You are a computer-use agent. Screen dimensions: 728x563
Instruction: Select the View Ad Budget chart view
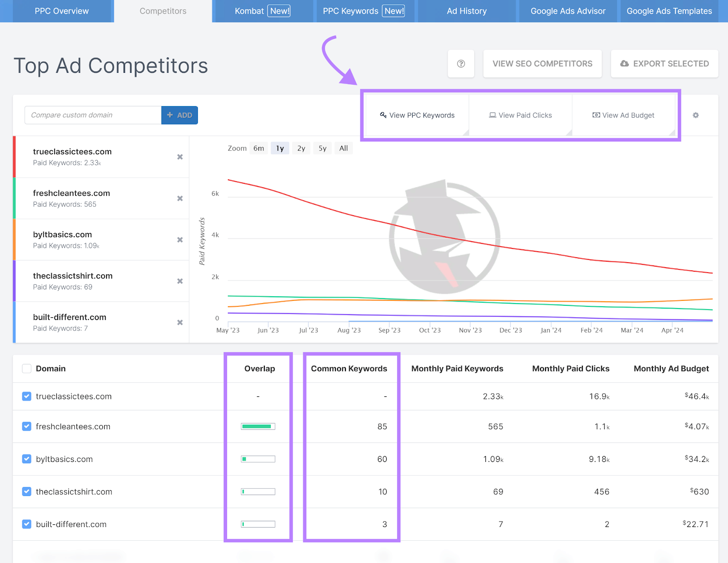click(623, 115)
